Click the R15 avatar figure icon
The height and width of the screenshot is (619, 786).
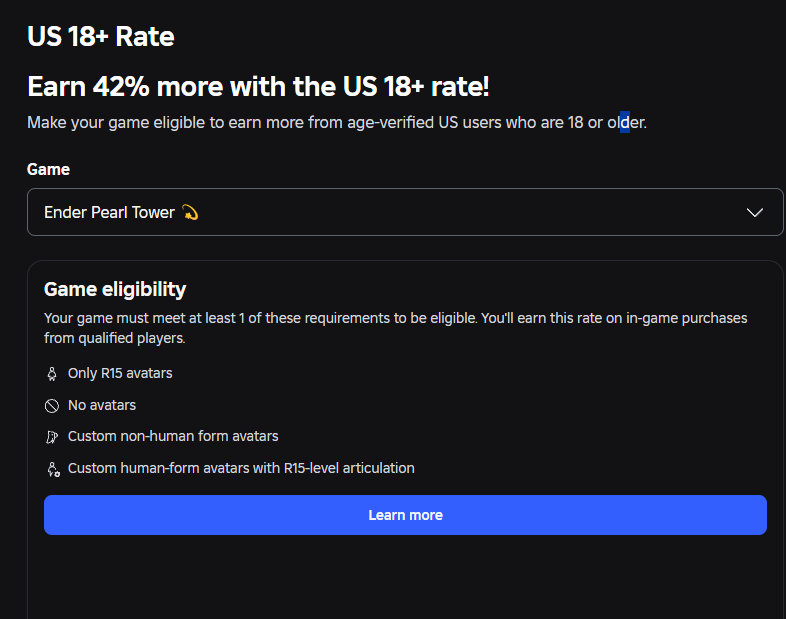pos(52,374)
